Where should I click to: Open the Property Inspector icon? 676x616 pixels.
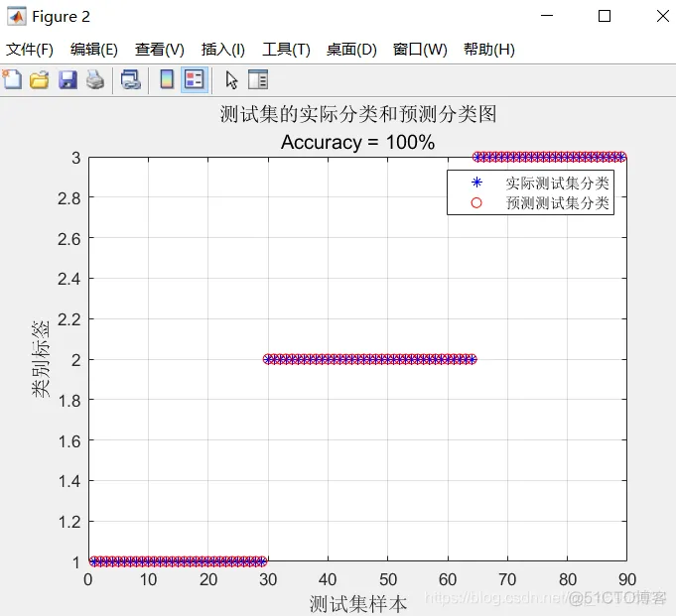(258, 79)
